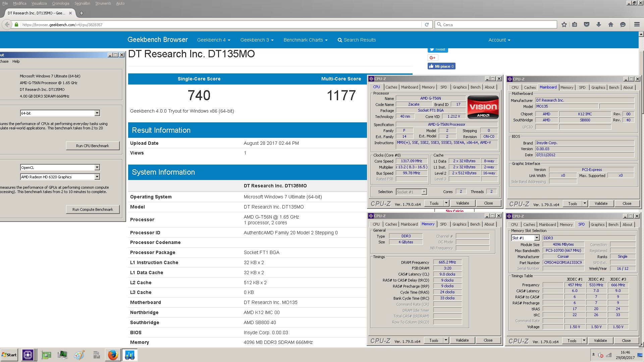644x362 pixels.
Task: Click the Mi piace Facebook like button
Action: click(x=441, y=66)
